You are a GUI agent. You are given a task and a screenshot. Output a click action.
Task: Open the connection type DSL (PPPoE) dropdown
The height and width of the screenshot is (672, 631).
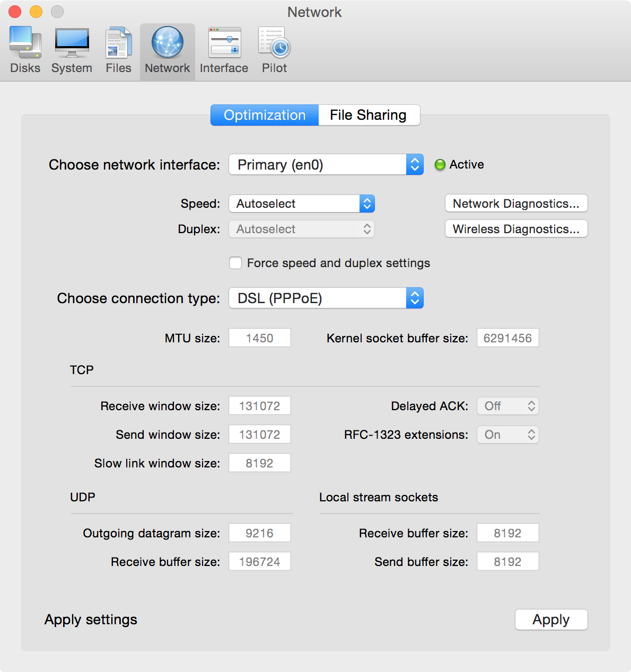(326, 298)
